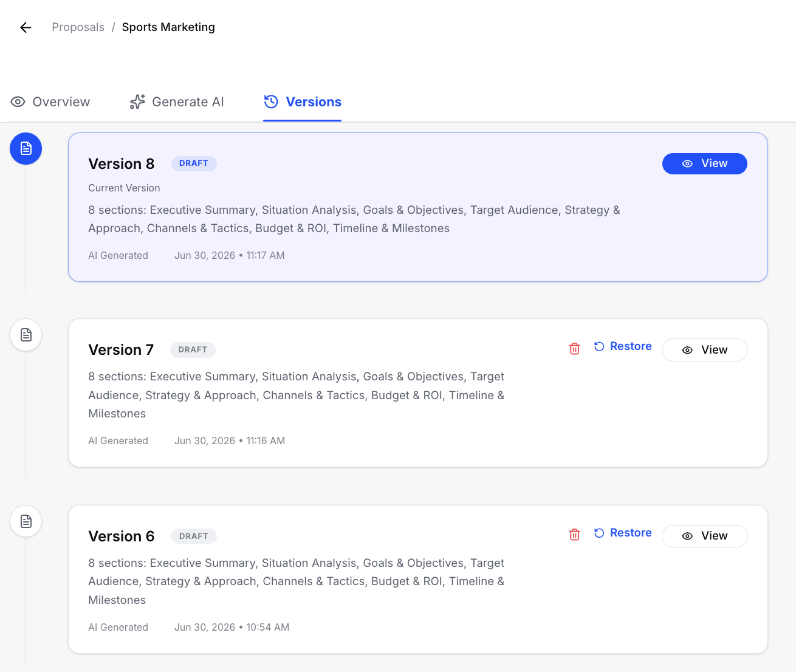Switch to the Generate AI tab
The width and height of the screenshot is (796, 672).
(x=177, y=102)
